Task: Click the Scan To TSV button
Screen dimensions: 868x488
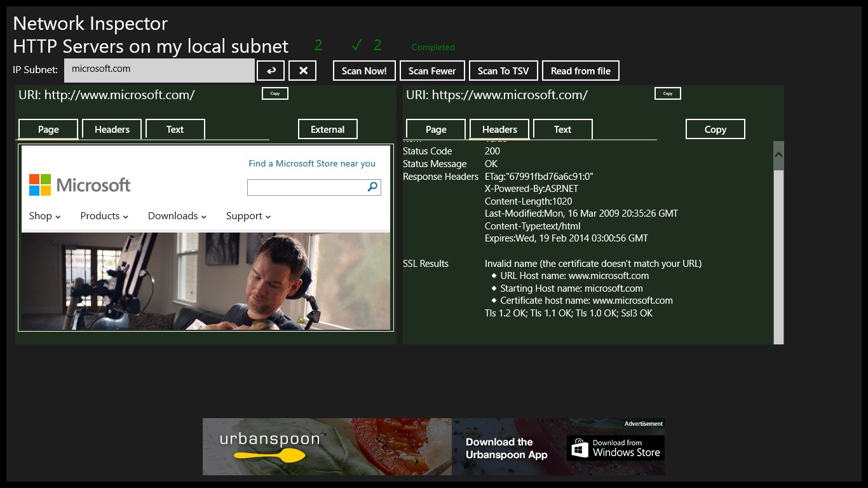Action: 503,71
